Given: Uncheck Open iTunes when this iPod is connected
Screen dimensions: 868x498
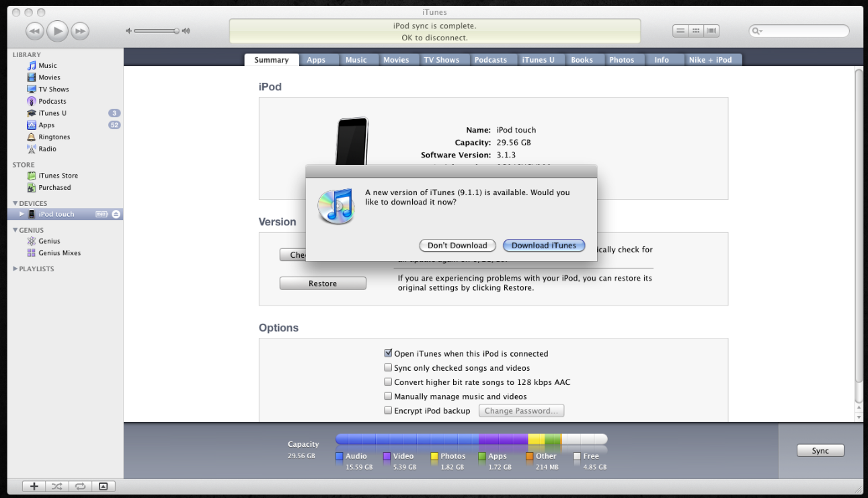Looking at the screenshot, I should 388,353.
